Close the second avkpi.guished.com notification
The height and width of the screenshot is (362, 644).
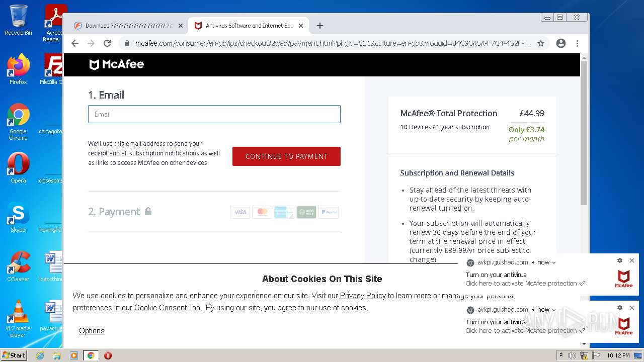[x=632, y=308]
